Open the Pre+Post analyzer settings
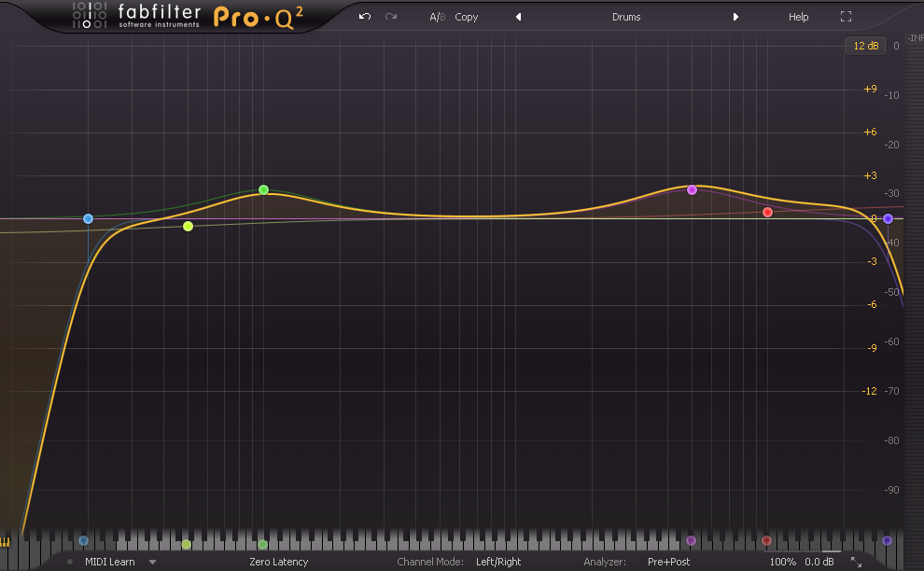This screenshot has height=571, width=924. 669,562
